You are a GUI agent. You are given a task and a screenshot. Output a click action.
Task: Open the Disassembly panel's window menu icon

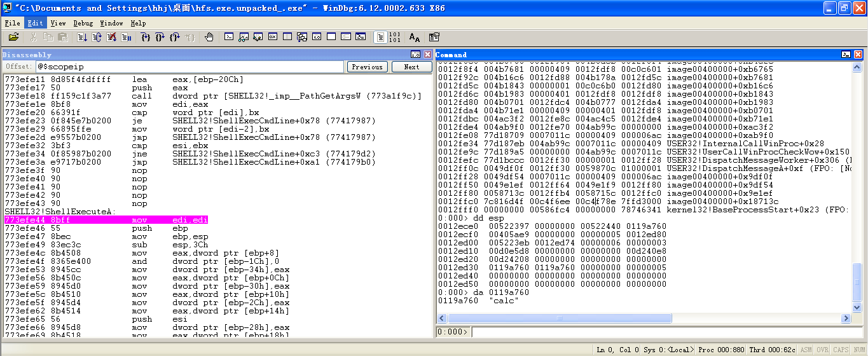[415, 55]
